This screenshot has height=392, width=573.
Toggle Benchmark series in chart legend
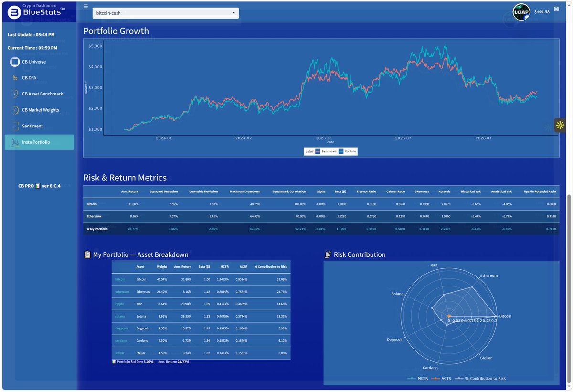(326, 151)
